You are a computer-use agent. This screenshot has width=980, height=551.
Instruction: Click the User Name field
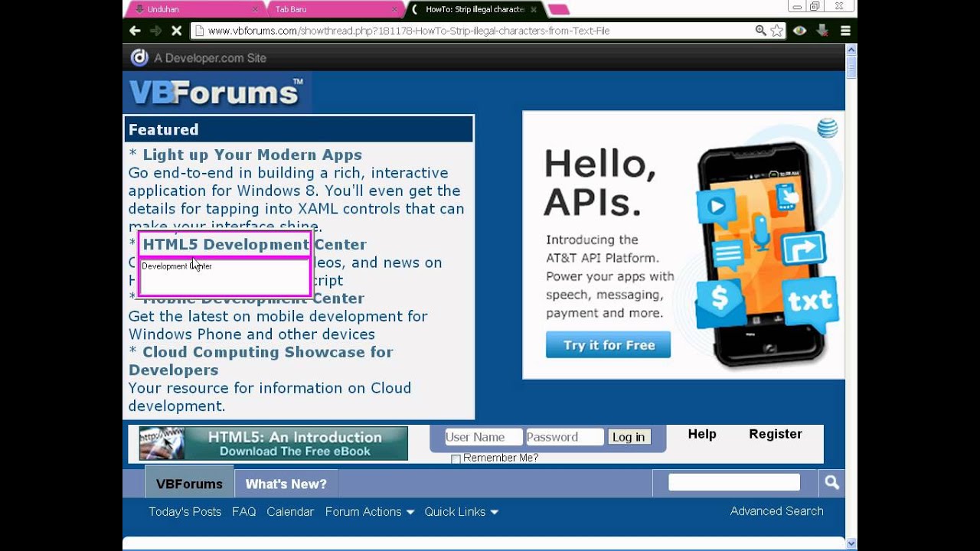[x=483, y=437]
